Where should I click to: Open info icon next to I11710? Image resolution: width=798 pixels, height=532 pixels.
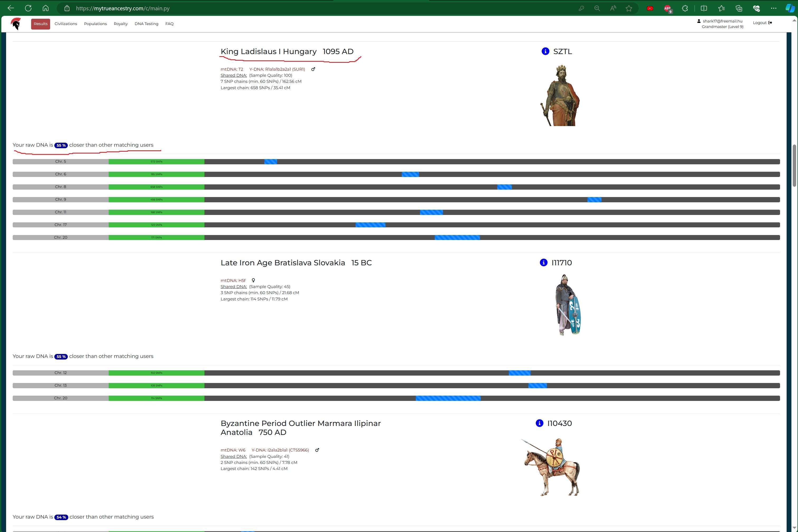pyautogui.click(x=543, y=263)
